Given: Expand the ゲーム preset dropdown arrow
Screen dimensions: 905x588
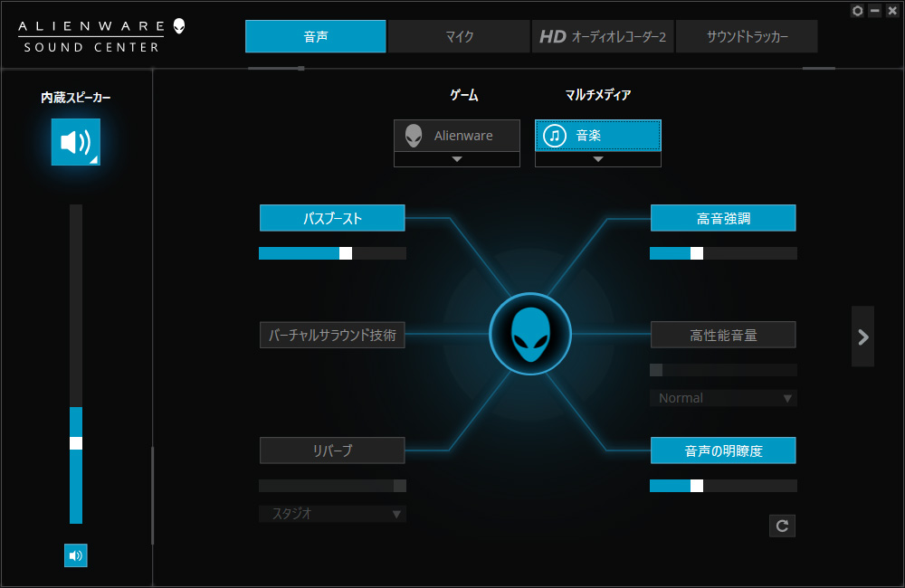Looking at the screenshot, I should point(456,159).
